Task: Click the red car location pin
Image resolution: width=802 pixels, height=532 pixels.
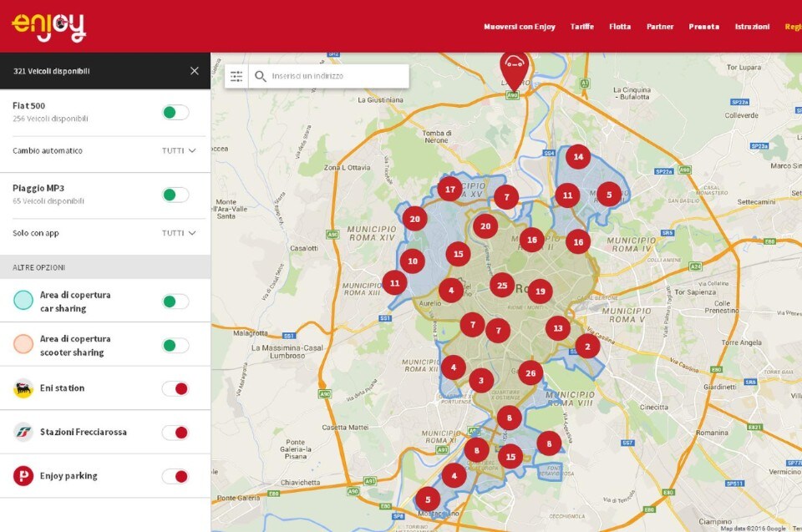Action: click(514, 67)
